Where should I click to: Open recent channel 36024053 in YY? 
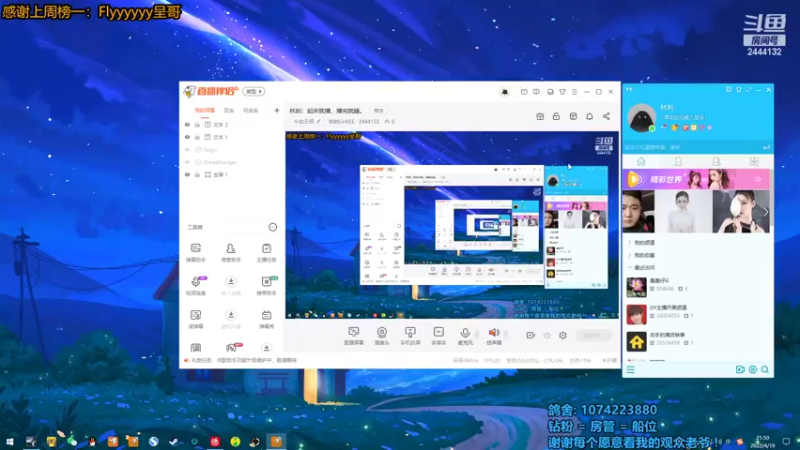698,313
